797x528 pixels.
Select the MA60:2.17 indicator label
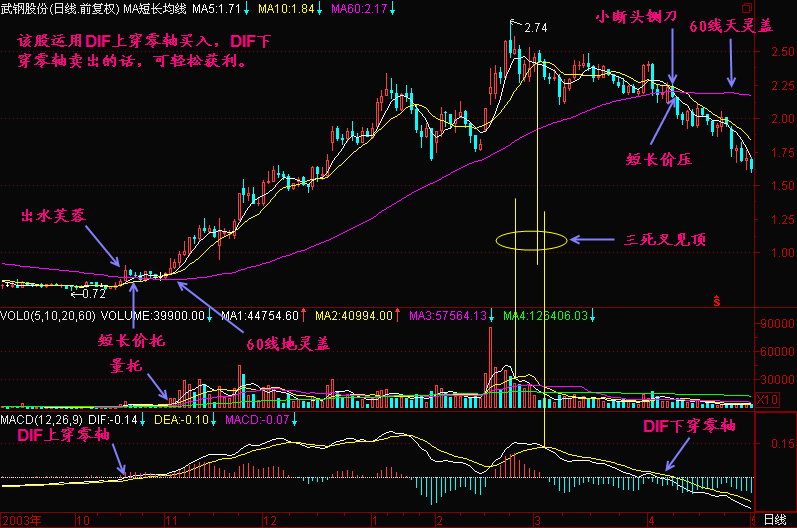pyautogui.click(x=362, y=8)
